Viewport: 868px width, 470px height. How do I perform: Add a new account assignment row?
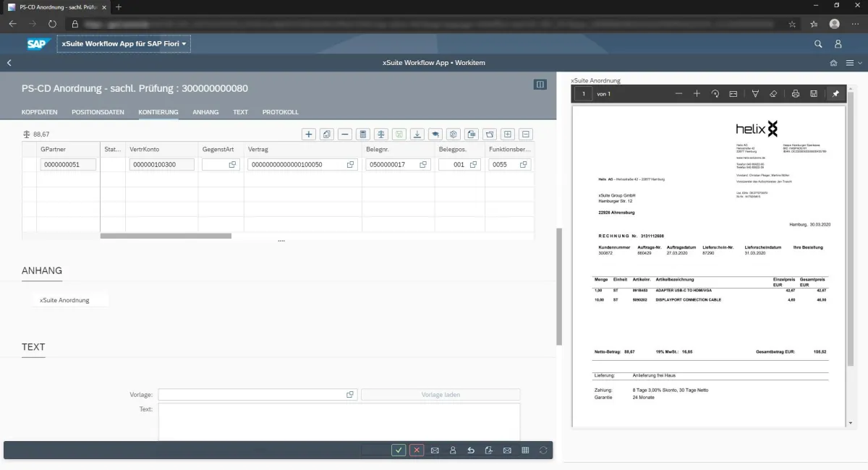tap(309, 134)
